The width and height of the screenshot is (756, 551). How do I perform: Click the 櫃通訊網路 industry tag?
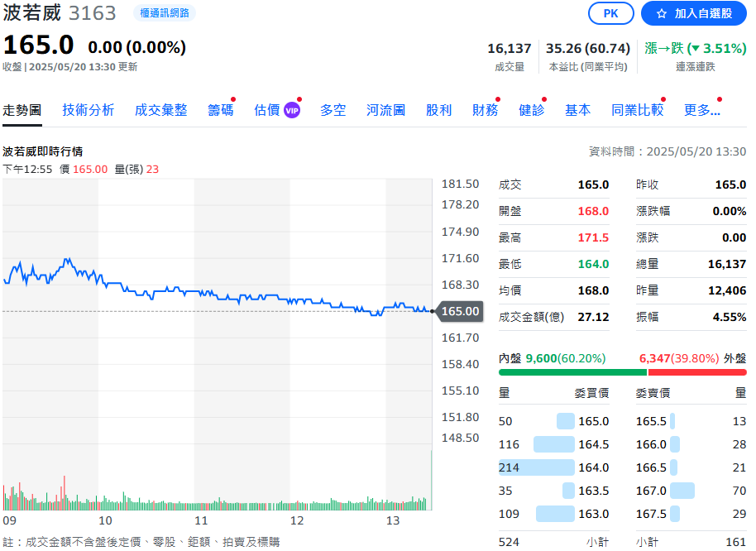coord(165,13)
